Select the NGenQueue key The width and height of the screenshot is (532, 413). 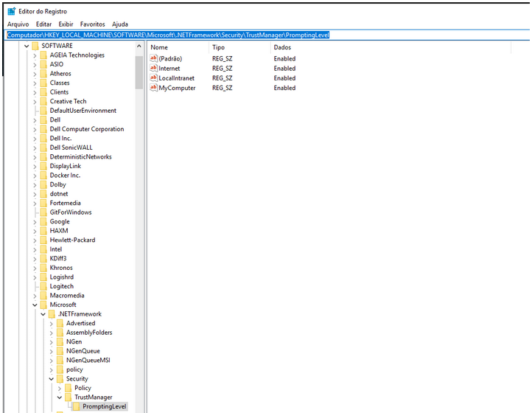(x=83, y=351)
